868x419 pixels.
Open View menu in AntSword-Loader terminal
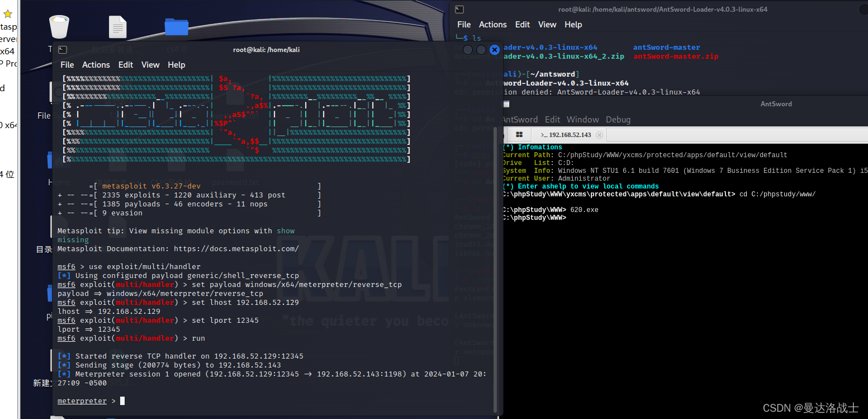click(547, 25)
